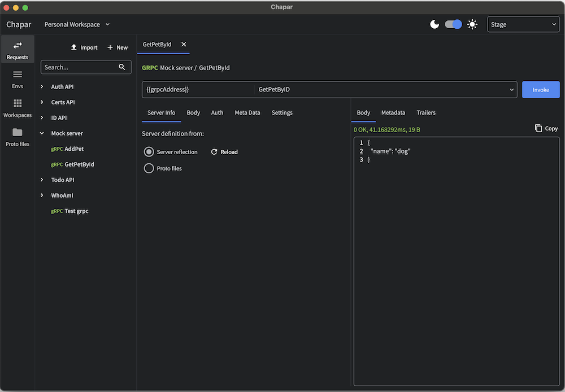Copy the response body
This screenshot has width=565, height=392.
tap(546, 128)
